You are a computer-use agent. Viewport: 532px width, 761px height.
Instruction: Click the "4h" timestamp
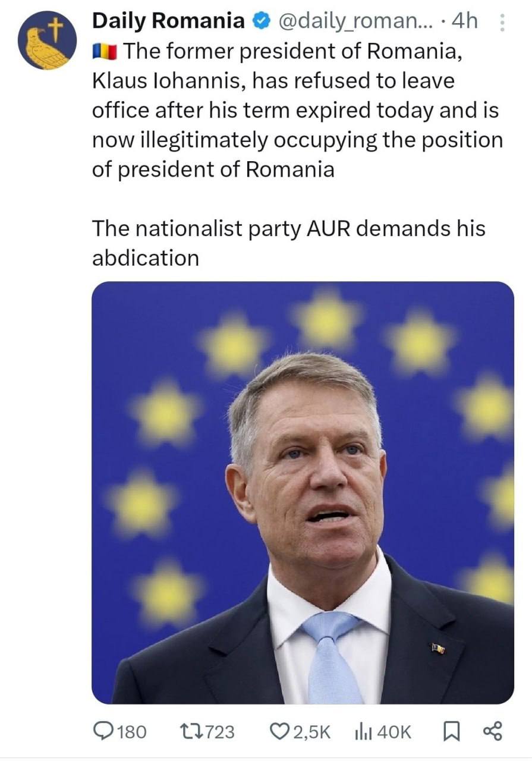(464, 21)
